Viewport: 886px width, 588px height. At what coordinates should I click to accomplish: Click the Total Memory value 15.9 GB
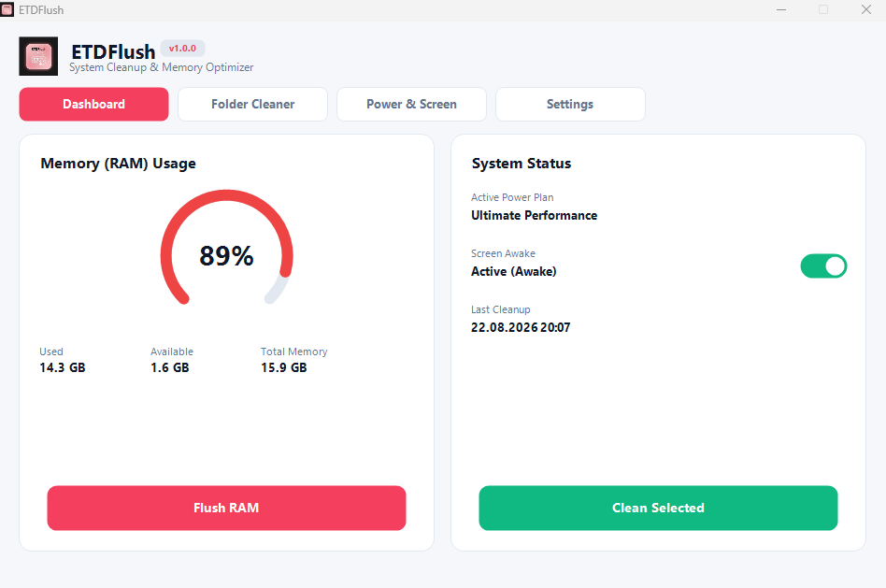coord(284,367)
